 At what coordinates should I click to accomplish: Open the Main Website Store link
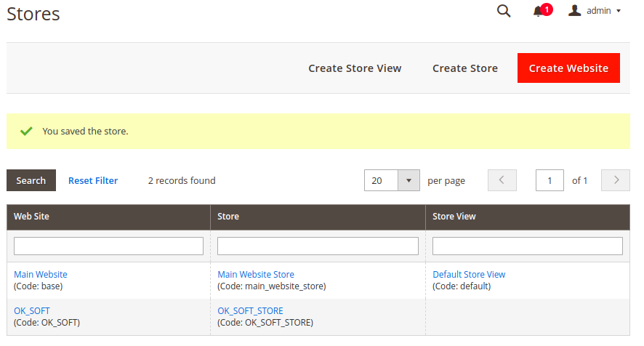coord(256,275)
